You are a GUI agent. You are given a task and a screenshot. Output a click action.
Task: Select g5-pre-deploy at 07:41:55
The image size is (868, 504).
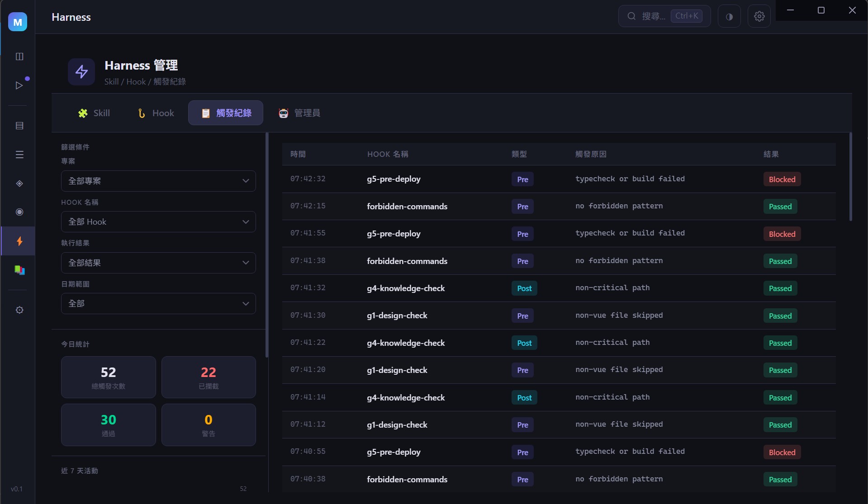pyautogui.click(x=394, y=234)
